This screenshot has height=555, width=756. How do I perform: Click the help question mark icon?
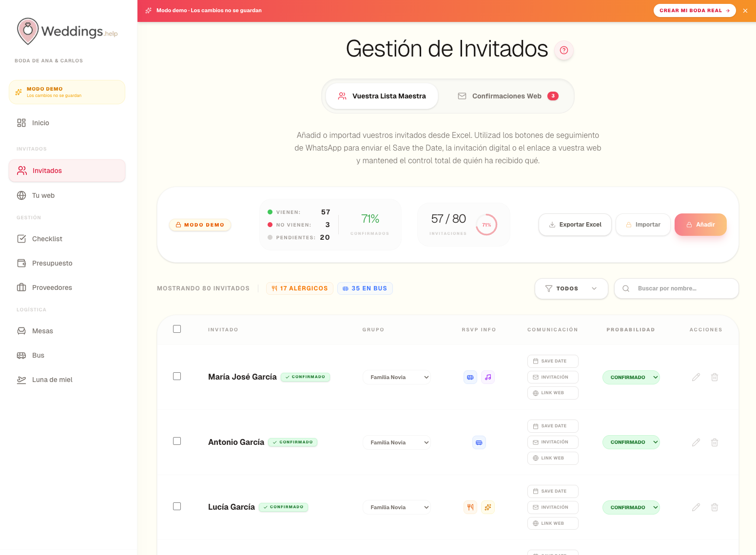tap(564, 50)
